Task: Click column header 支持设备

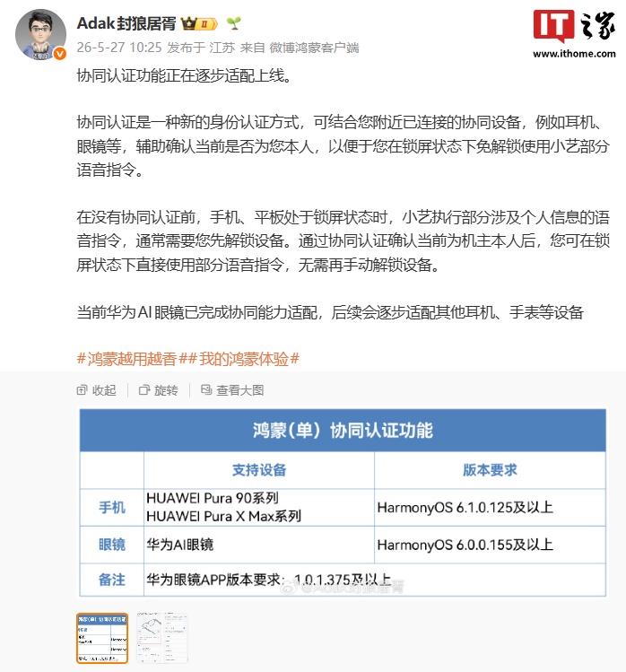Action: 259,470
